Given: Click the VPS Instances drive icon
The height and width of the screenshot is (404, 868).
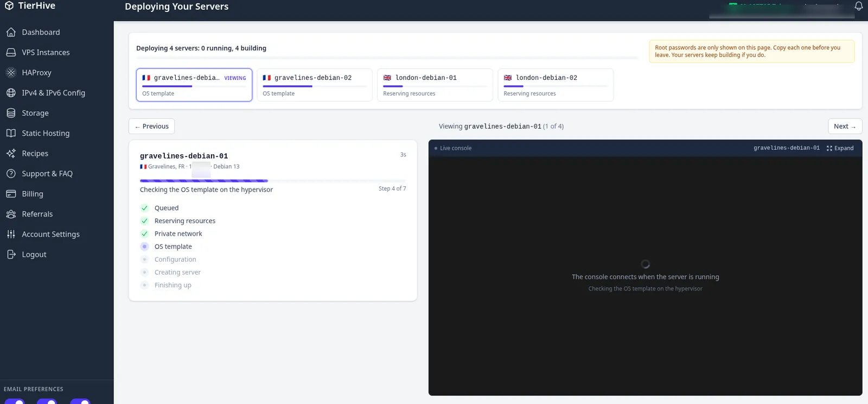Looking at the screenshot, I should pyautogui.click(x=11, y=53).
